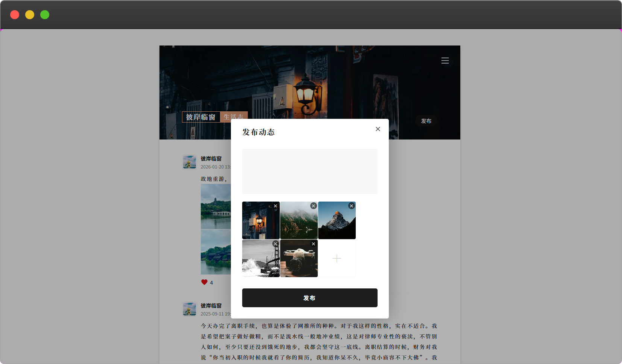The height and width of the screenshot is (364, 622).
Task: Remove the street lantern image thumbnail
Action: pos(276,206)
